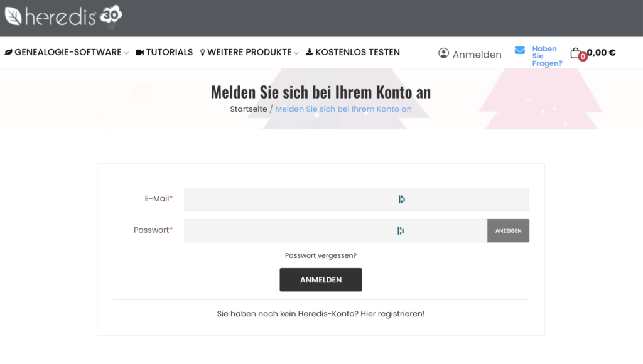Select KOSTENLOS TESTEN in the navigation
This screenshot has width=643, height=364.
(x=359, y=52)
